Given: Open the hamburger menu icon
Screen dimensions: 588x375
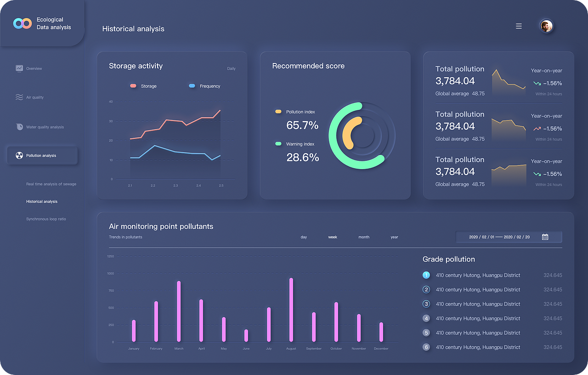Looking at the screenshot, I should click(519, 26).
